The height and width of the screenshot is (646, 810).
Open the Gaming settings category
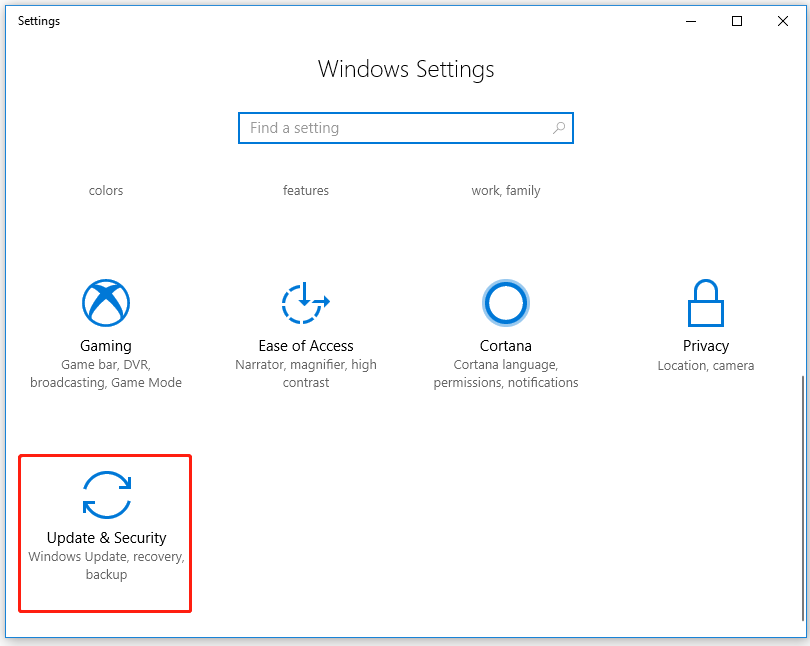pyautogui.click(x=105, y=345)
